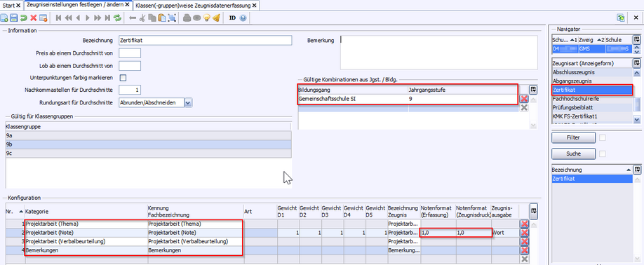Enable the checkbox beside Filter button

pyautogui.click(x=603, y=138)
